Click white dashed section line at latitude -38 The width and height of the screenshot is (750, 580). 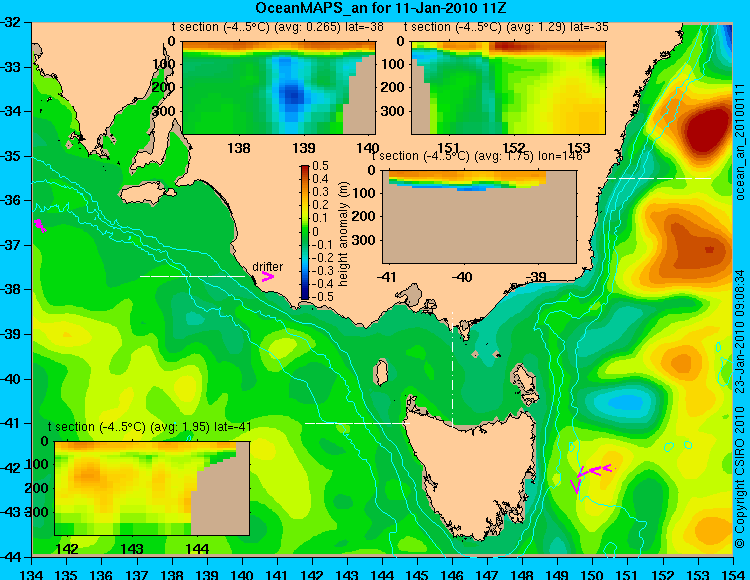coord(192,276)
